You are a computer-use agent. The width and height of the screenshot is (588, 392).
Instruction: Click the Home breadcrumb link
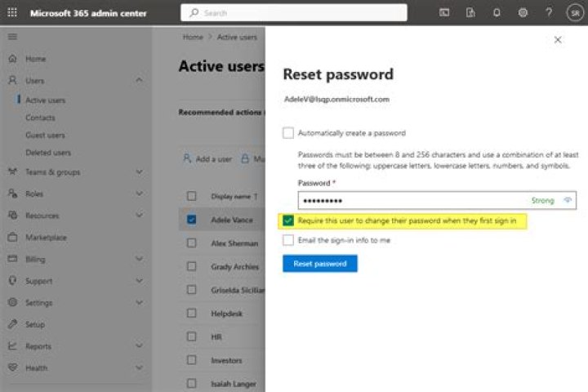pyautogui.click(x=193, y=38)
